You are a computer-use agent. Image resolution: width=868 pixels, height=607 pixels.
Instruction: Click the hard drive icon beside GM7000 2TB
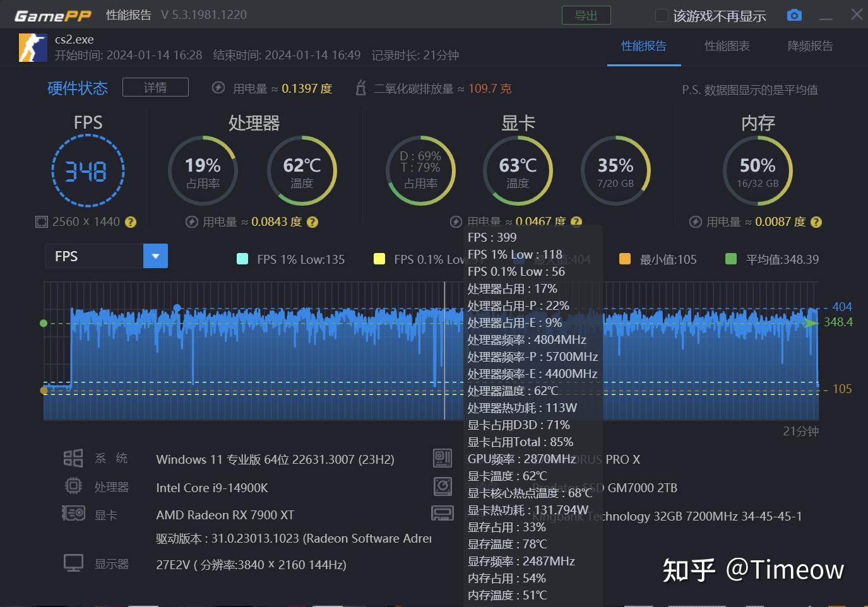(443, 486)
